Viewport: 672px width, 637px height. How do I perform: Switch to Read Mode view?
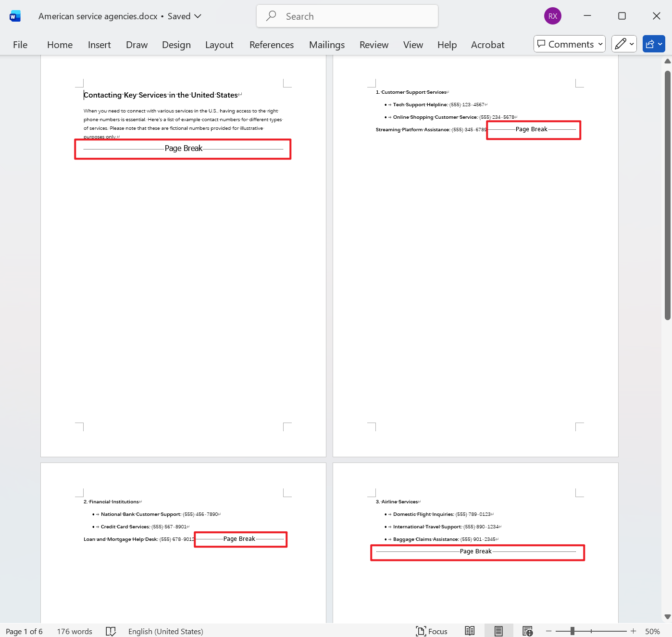point(470,631)
